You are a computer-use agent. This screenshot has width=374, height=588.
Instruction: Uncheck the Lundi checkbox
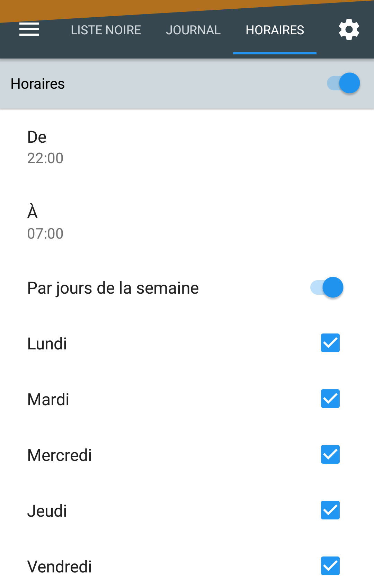(330, 343)
